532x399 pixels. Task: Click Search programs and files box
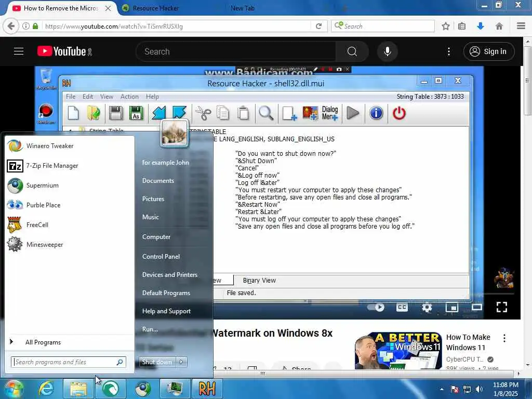click(68, 362)
